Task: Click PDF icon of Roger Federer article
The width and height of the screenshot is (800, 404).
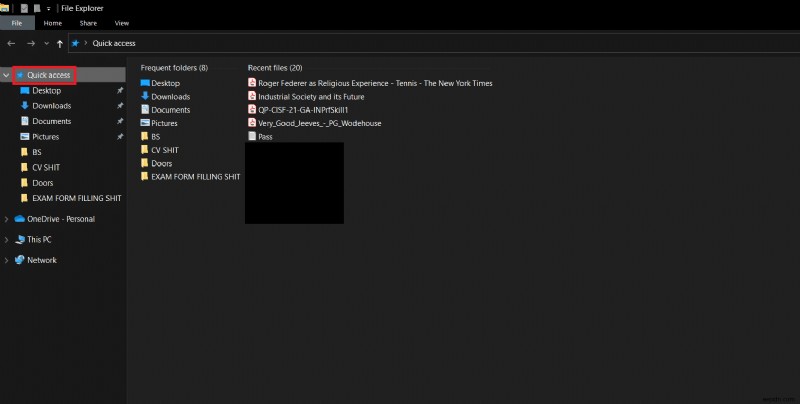Action: coord(252,82)
